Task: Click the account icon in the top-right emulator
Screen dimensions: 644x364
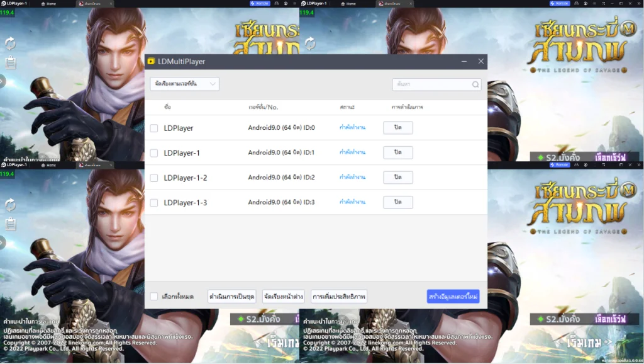Action: click(x=586, y=3)
